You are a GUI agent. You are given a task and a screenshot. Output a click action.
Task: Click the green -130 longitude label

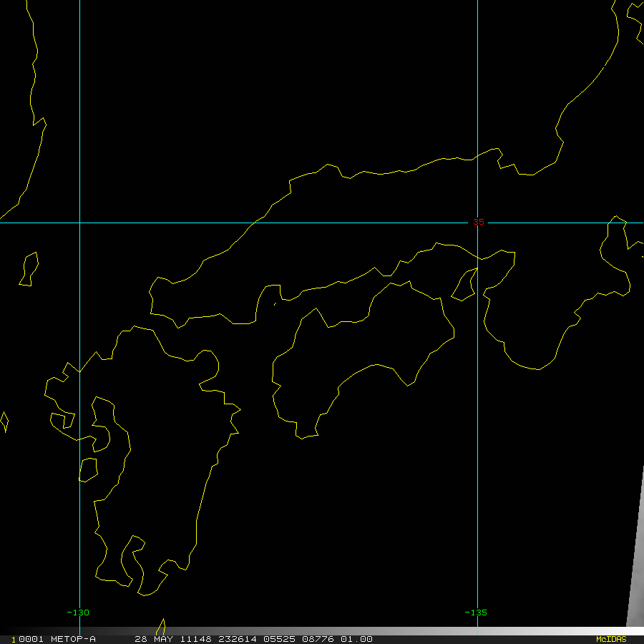click(x=78, y=613)
